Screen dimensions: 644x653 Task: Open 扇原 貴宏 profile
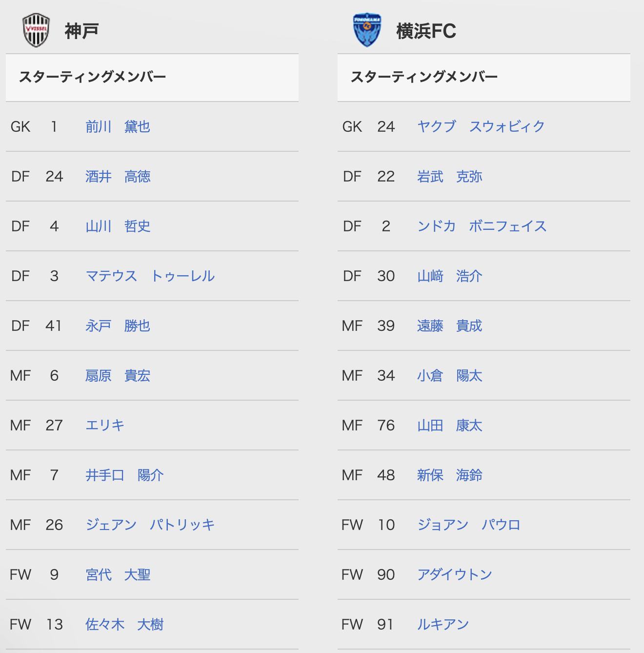[x=118, y=376]
